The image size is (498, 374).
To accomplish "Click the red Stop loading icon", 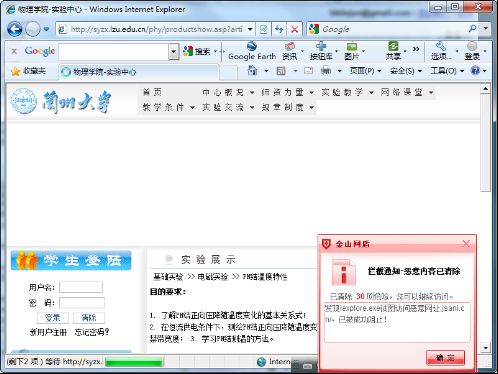I will (295, 29).
